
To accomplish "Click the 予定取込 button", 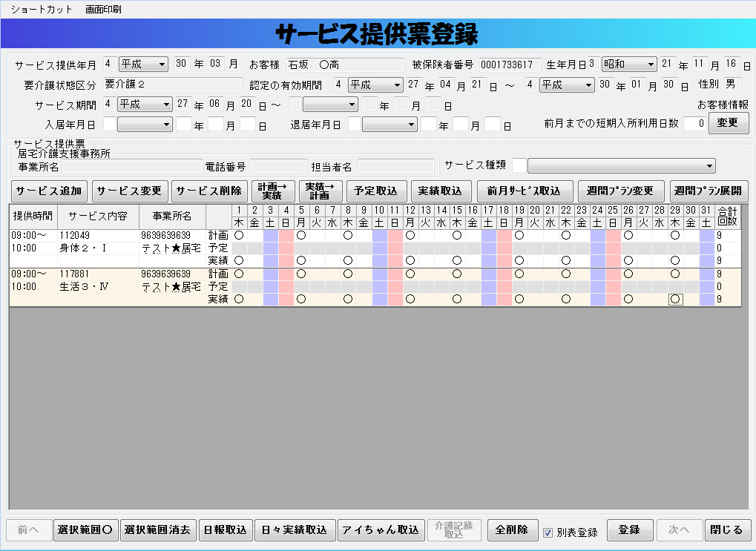I will [x=376, y=191].
